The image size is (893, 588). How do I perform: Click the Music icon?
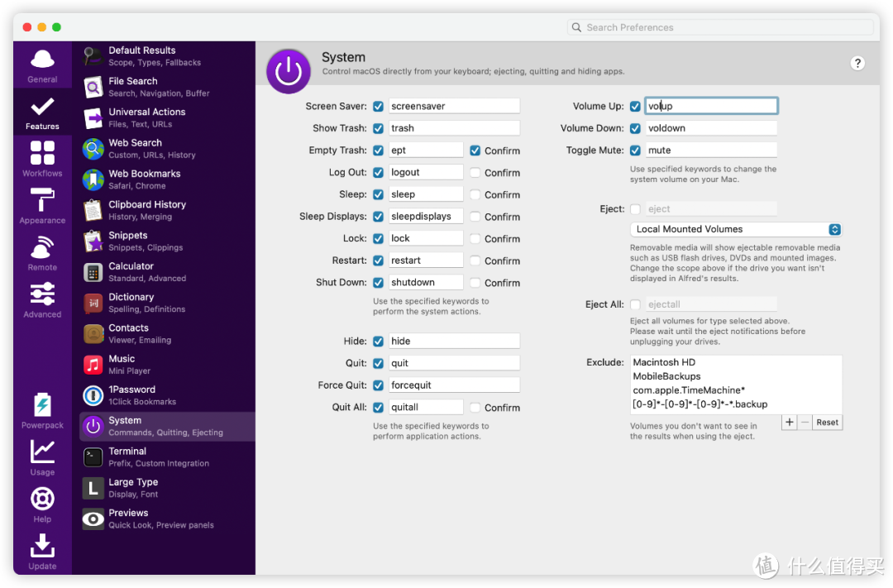pyautogui.click(x=93, y=365)
